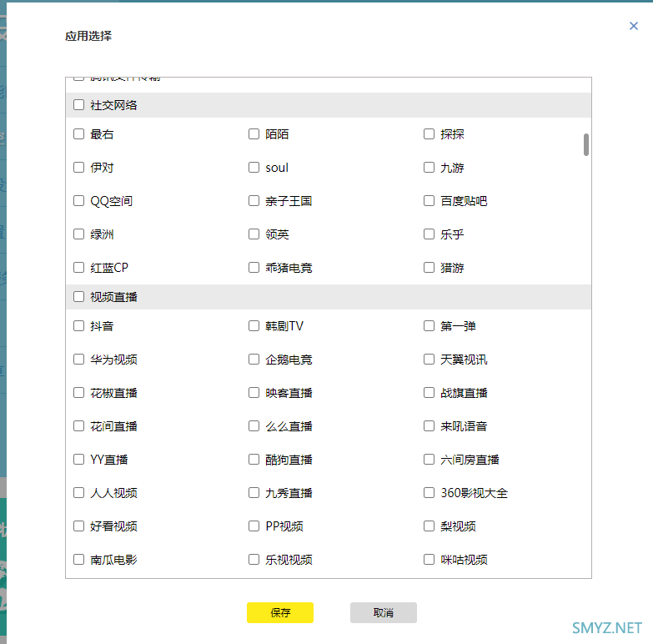
Task: Check the 乐视视频 checkbox
Action: click(x=254, y=560)
